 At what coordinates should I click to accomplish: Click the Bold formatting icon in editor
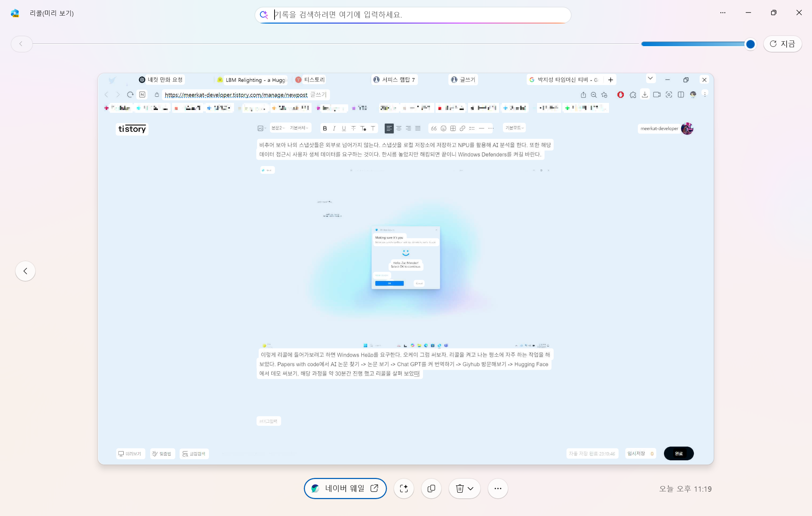pyautogui.click(x=325, y=128)
